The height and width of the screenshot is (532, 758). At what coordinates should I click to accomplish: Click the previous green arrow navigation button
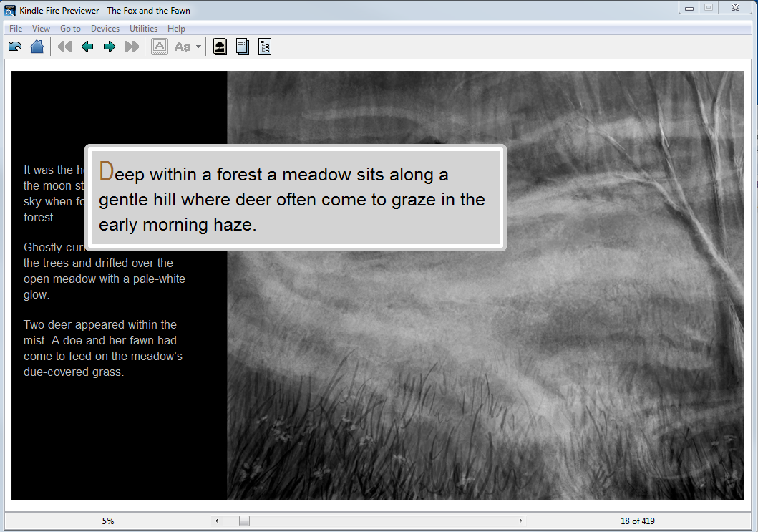pos(87,46)
